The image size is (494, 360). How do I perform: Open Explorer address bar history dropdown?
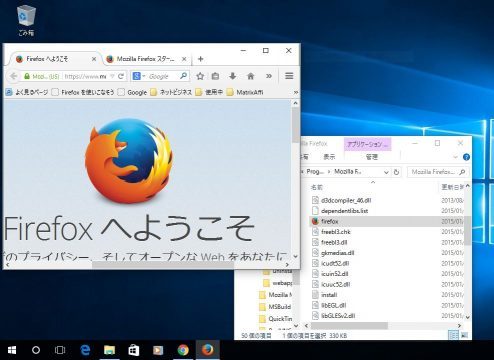(386, 172)
